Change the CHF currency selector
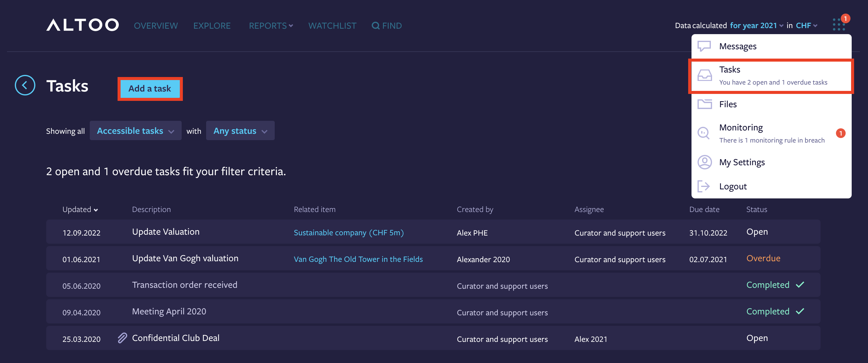The width and height of the screenshot is (868, 363). (x=806, y=25)
